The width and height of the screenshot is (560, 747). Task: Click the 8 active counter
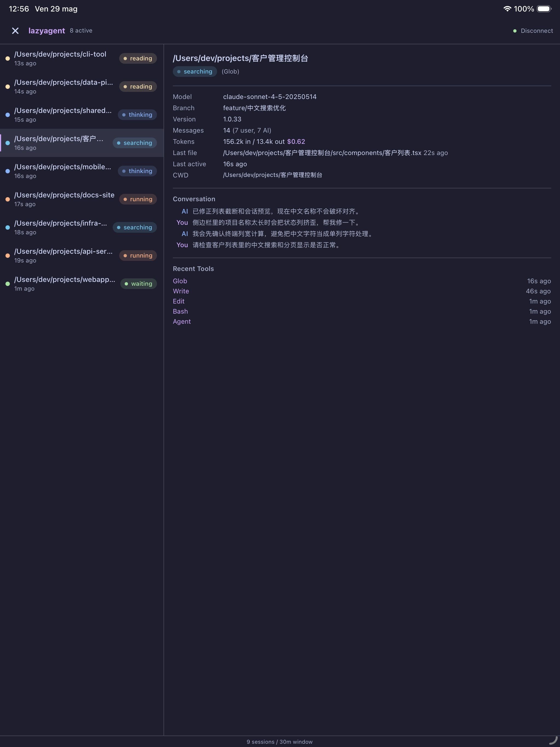click(81, 30)
